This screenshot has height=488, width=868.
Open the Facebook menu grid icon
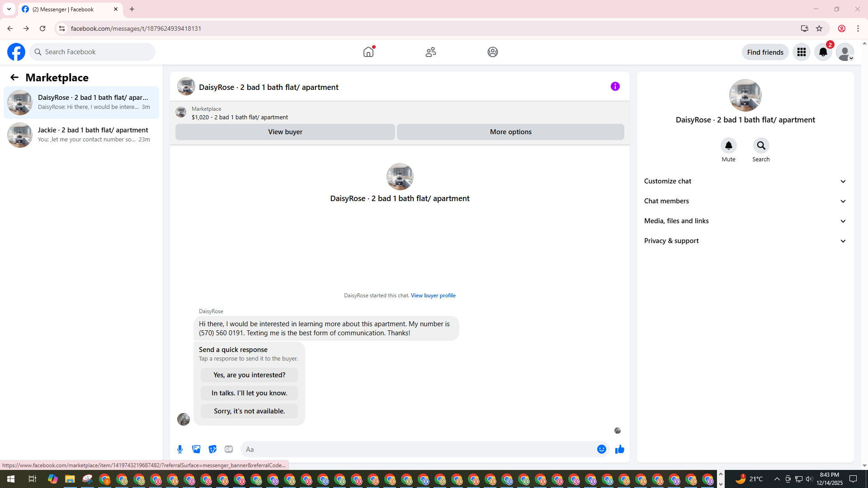coord(802,52)
